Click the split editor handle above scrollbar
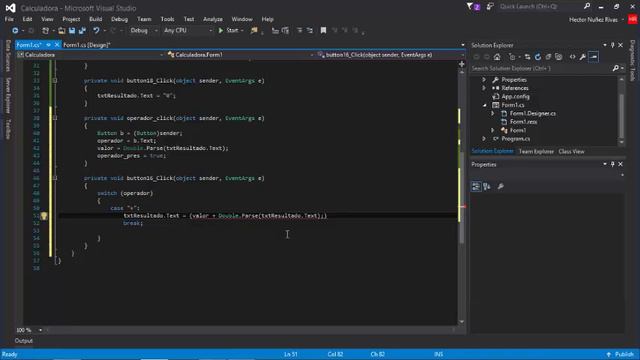The width and height of the screenshot is (640, 360). coord(462,64)
